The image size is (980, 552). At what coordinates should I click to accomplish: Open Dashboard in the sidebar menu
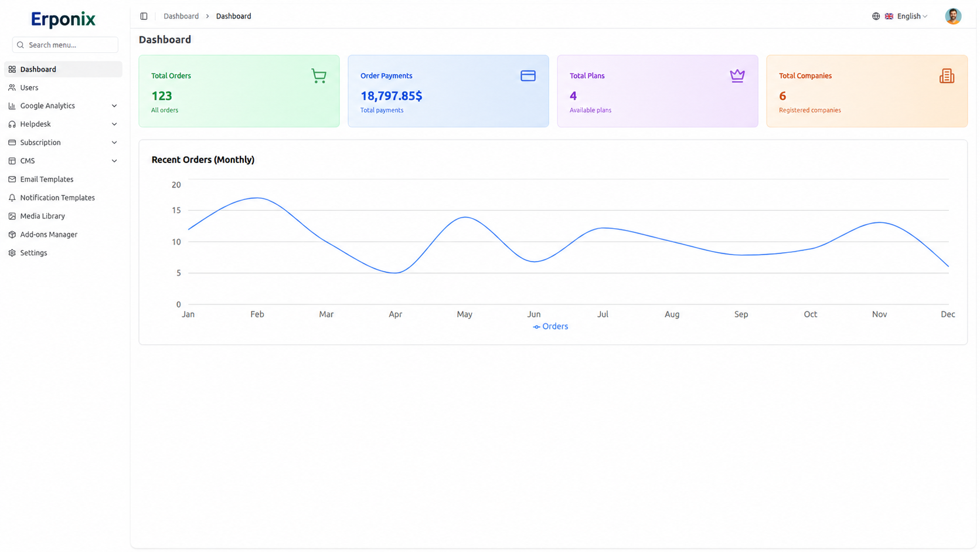(63, 69)
